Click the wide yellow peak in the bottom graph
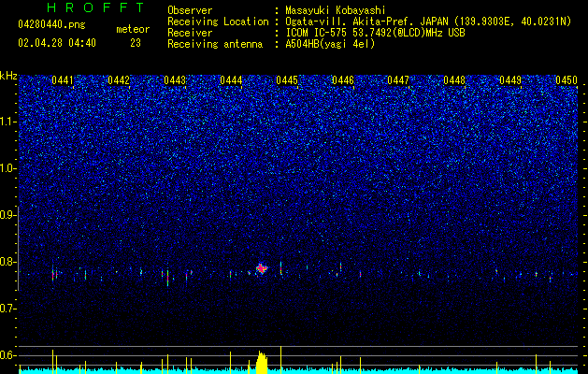 pos(262,363)
